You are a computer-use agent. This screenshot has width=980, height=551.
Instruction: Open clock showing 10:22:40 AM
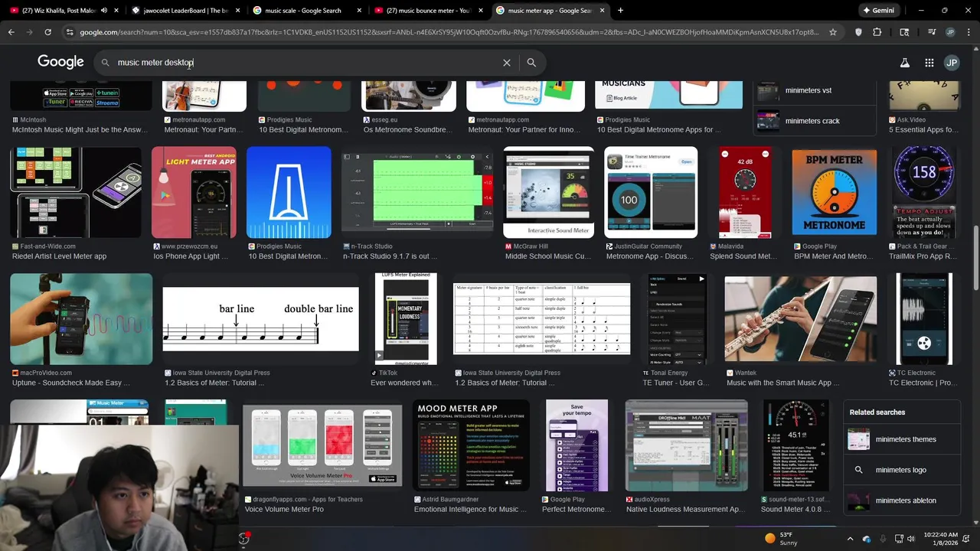click(941, 539)
